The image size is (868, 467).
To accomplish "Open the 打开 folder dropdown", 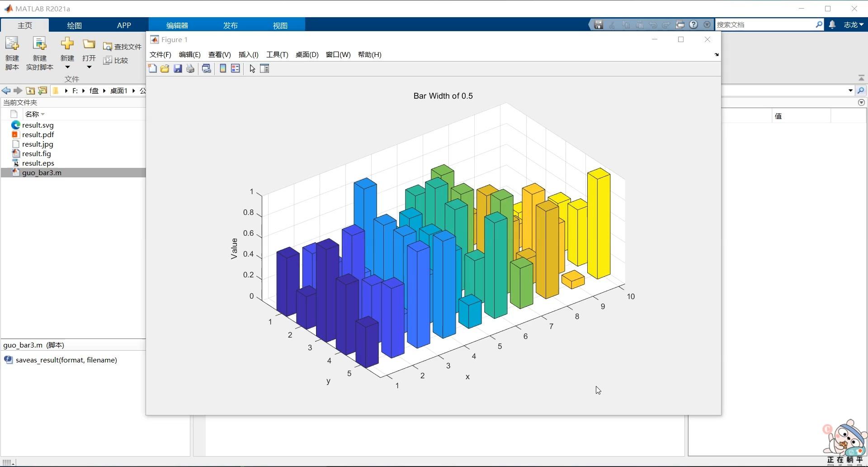I will click(x=89, y=53).
